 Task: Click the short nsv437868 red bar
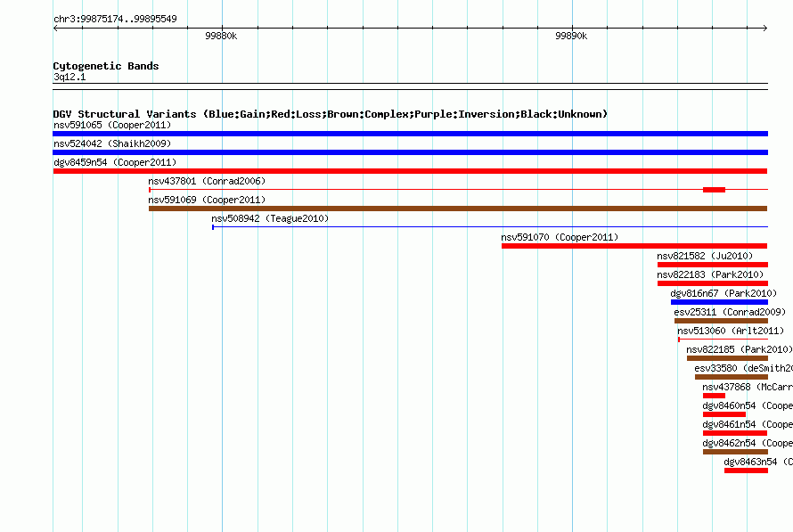714,396
